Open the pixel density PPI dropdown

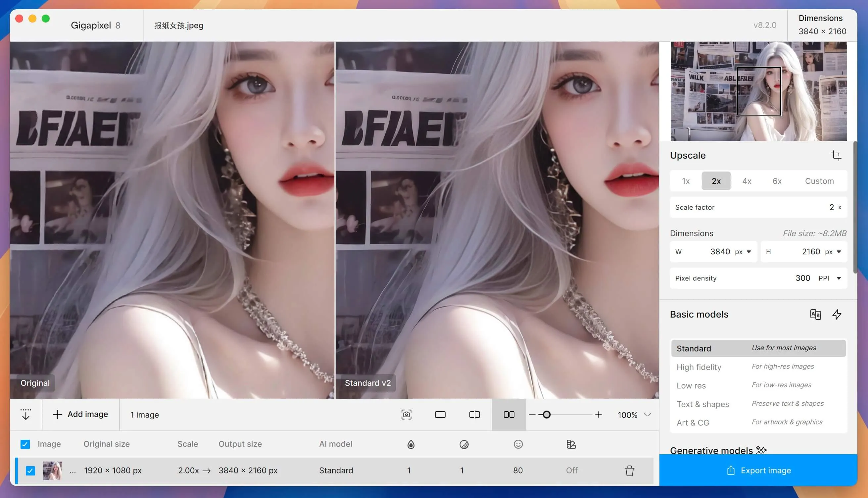pos(829,278)
